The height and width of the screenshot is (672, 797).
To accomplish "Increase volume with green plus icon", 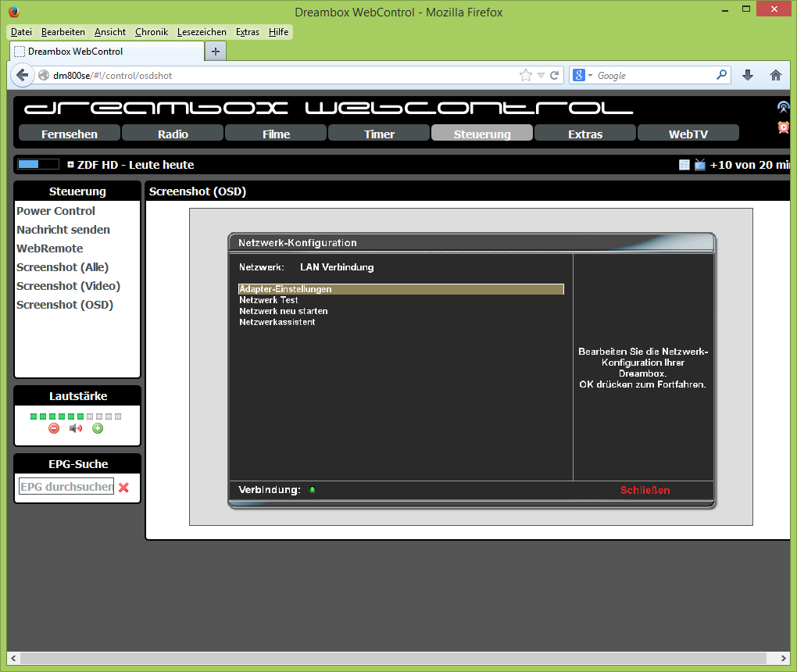I will [x=98, y=428].
